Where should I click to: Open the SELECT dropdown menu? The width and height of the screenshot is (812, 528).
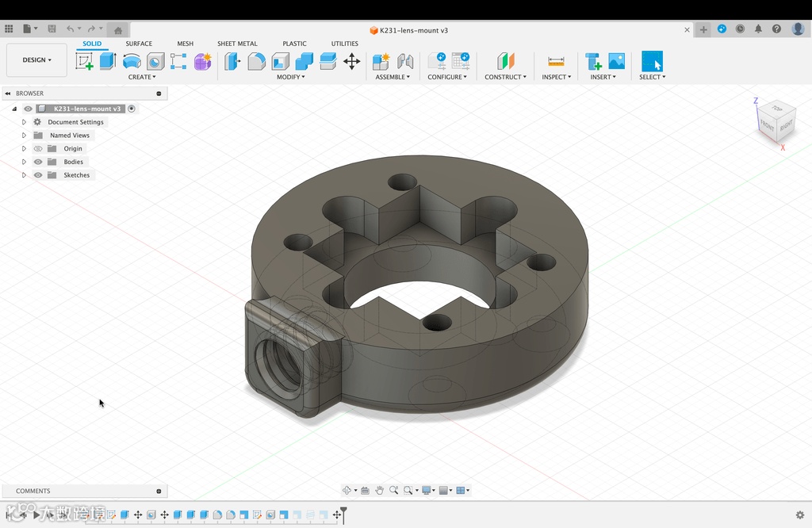tap(652, 77)
